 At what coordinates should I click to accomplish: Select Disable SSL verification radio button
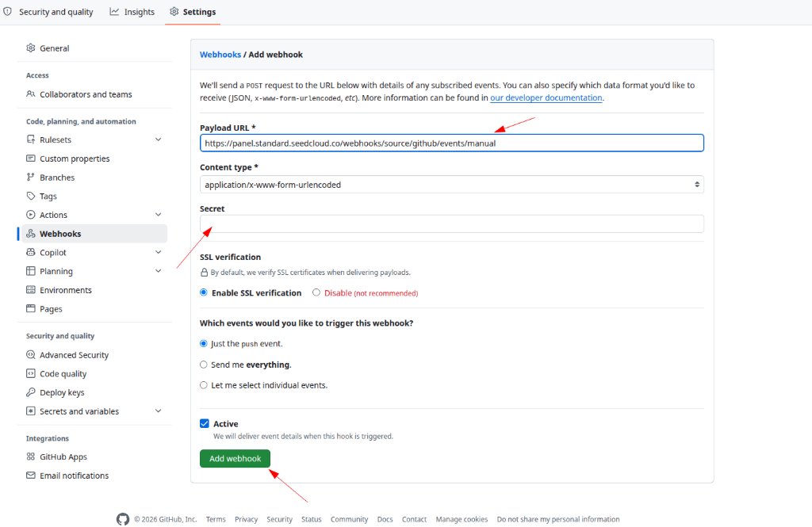tap(316, 292)
